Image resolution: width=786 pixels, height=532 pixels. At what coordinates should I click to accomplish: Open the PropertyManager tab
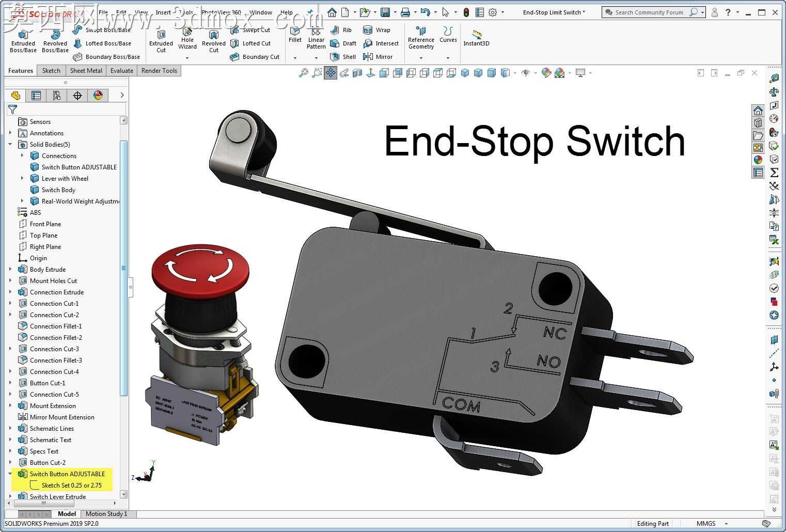pos(36,96)
